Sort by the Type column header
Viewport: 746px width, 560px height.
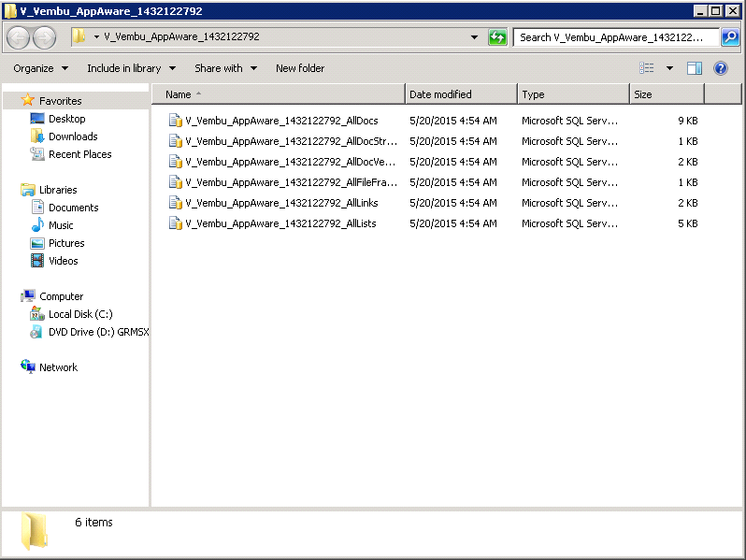pyautogui.click(x=573, y=94)
